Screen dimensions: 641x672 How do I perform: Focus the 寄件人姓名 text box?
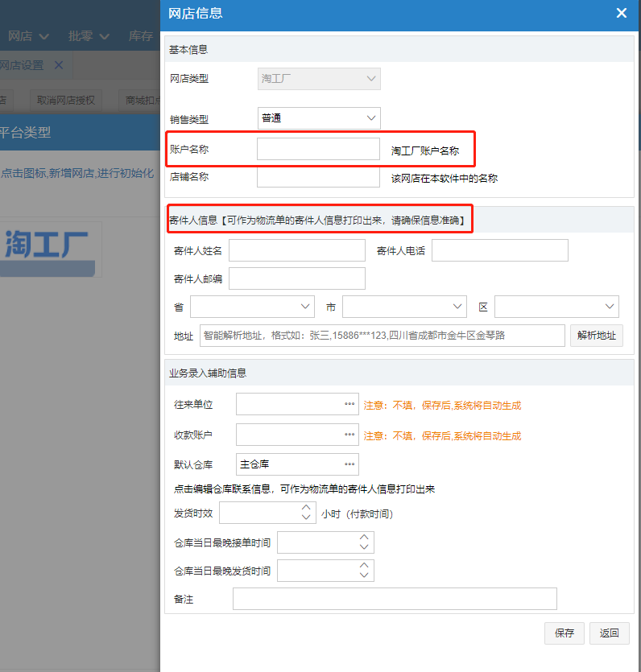(296, 250)
